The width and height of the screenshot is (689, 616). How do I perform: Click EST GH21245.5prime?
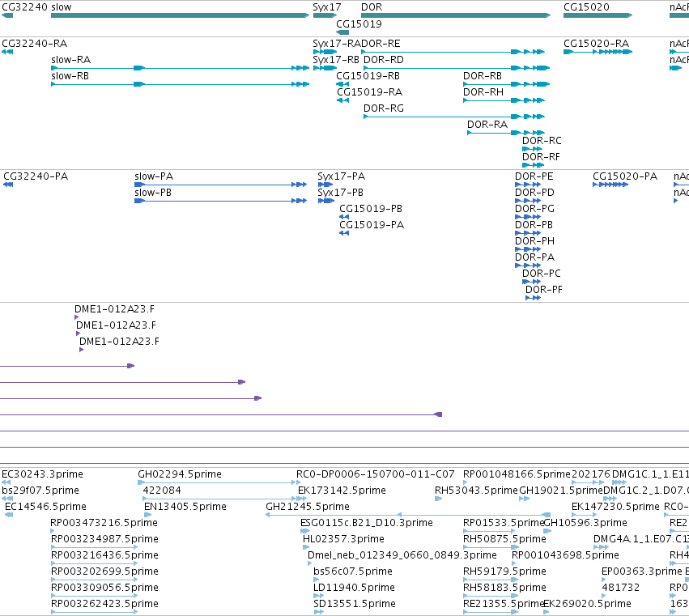click(308, 507)
